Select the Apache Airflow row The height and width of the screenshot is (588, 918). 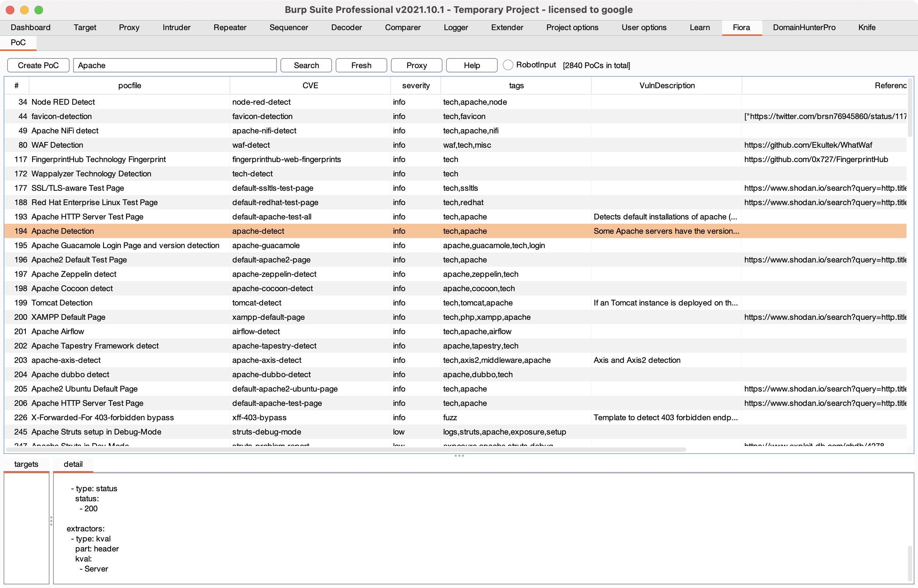pos(57,331)
